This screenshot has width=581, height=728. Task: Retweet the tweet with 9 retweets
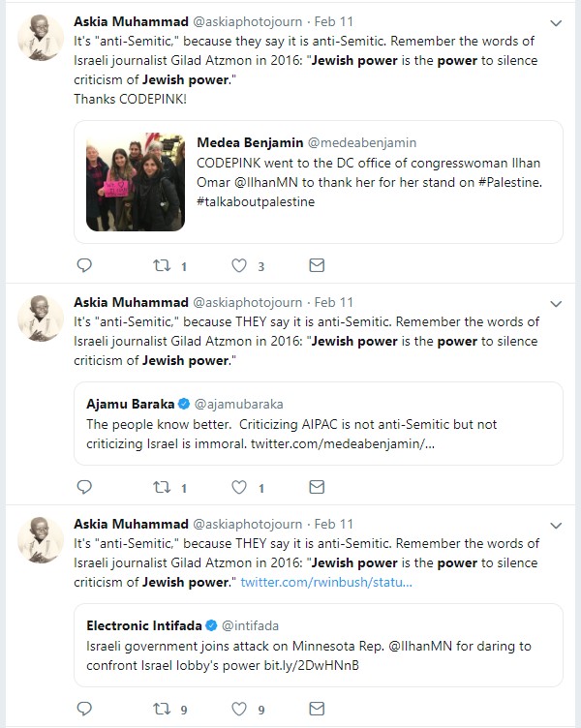[162, 709]
